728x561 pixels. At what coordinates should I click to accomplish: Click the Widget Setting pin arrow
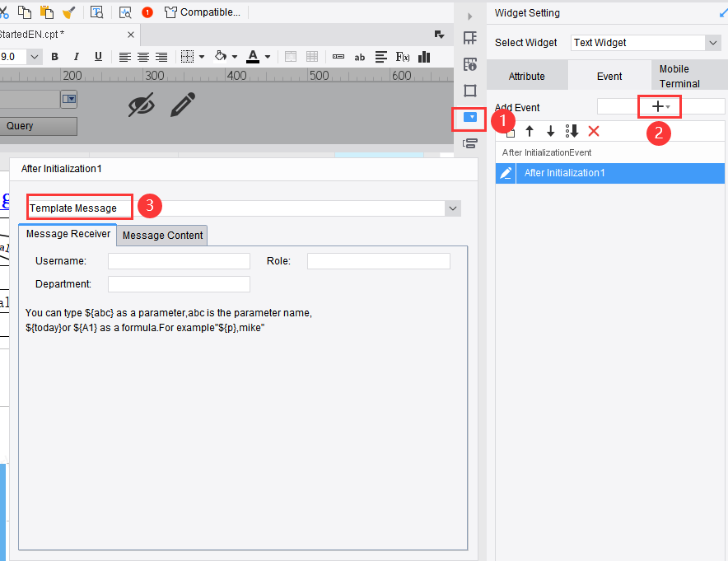pyautogui.click(x=723, y=13)
